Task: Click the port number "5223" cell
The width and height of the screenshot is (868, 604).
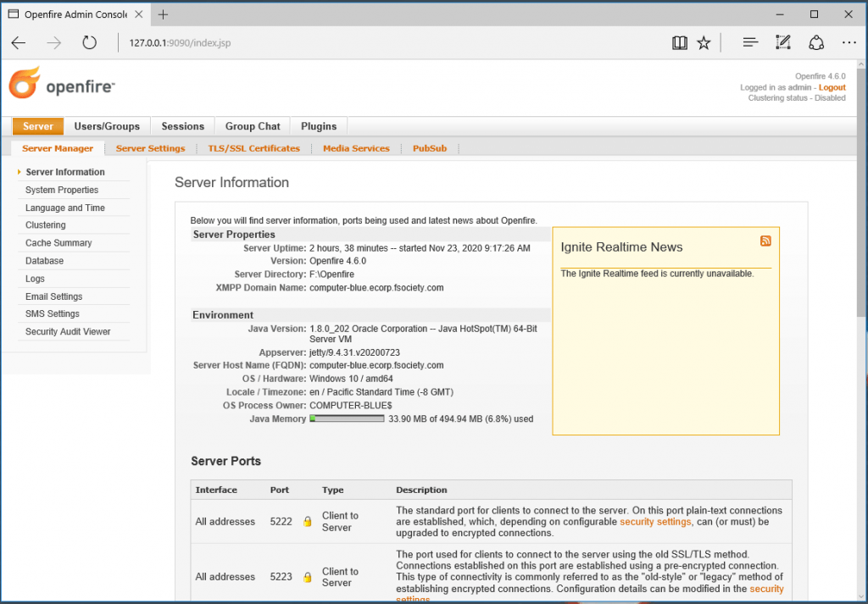Action: [281, 577]
